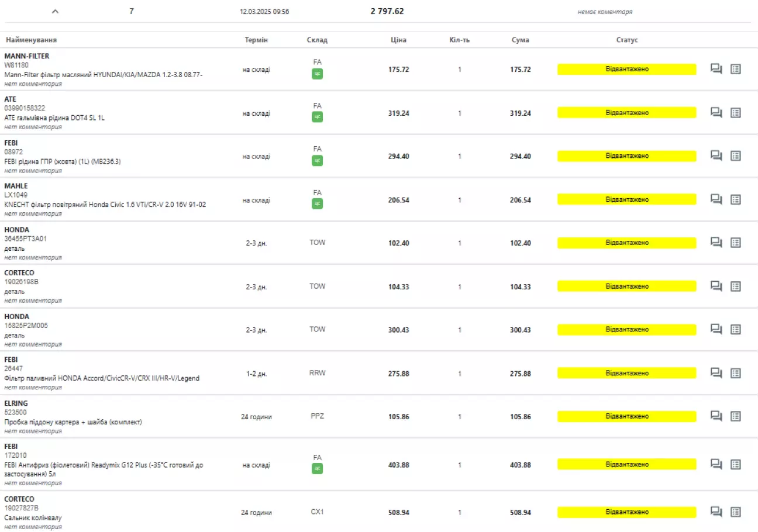Click the MAHLE brand name
This screenshot has height=532, width=758.
pyautogui.click(x=16, y=186)
